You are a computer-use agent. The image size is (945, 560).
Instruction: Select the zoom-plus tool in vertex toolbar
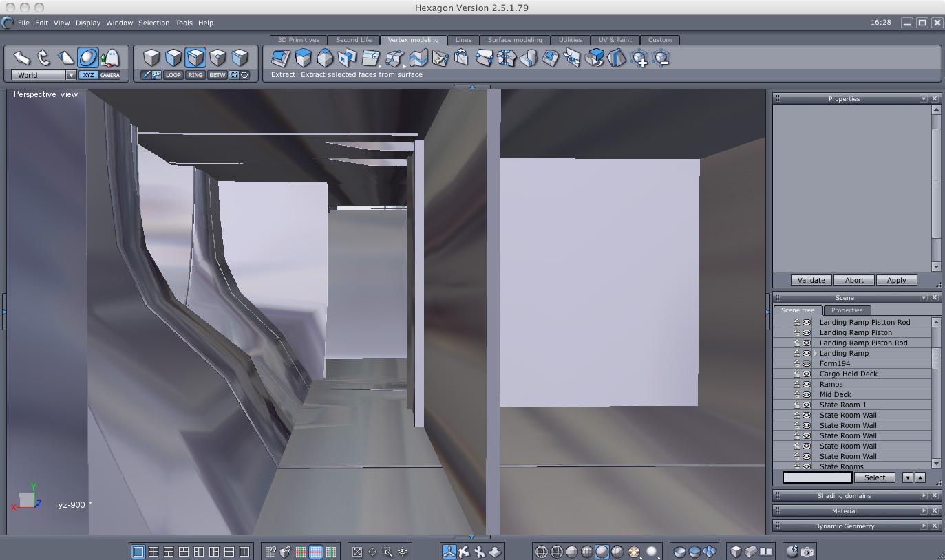tap(639, 58)
